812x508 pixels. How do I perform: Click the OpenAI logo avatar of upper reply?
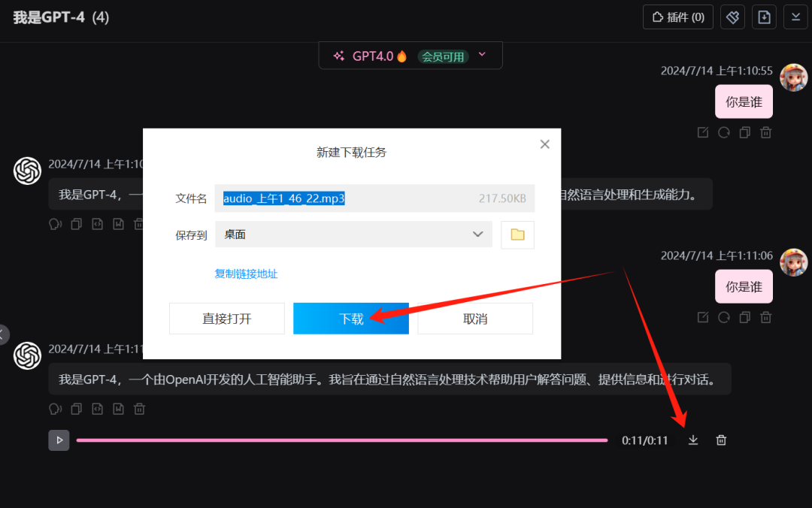27,171
